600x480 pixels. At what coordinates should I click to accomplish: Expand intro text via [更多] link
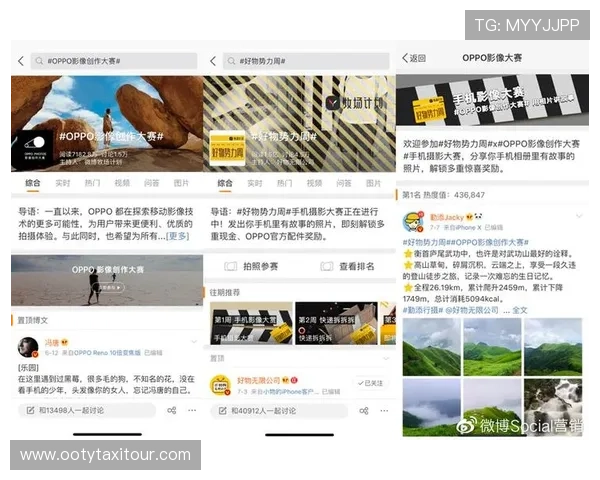[178, 236]
